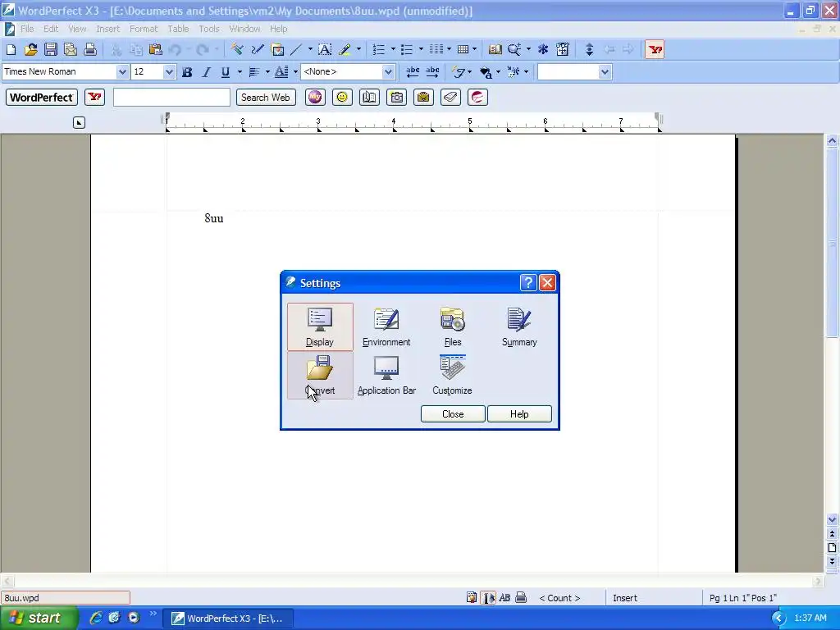Click the WordPerfect X3 taskbar item
Image resolution: width=840 pixels, height=630 pixels.
click(x=228, y=619)
